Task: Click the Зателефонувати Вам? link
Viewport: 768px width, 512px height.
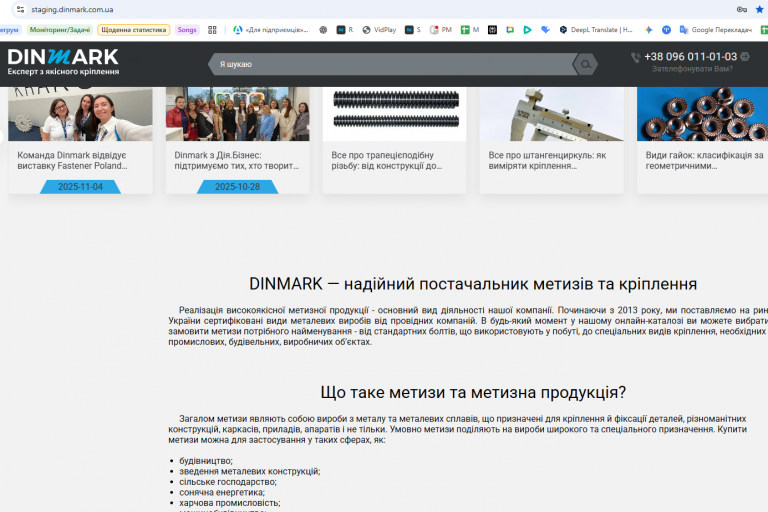Action: [692, 69]
